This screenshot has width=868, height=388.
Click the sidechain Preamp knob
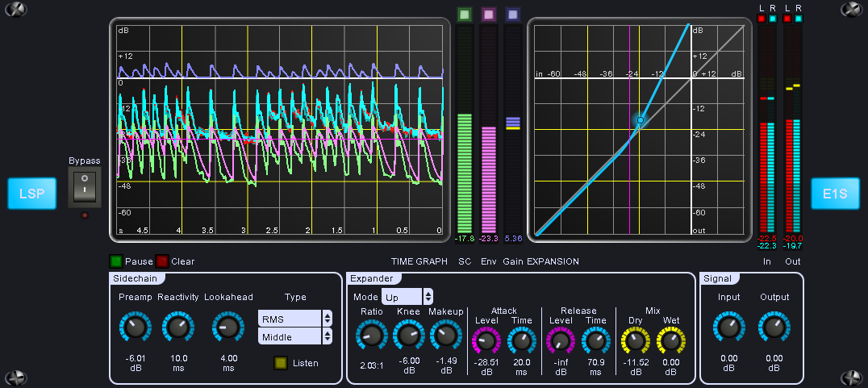135,328
